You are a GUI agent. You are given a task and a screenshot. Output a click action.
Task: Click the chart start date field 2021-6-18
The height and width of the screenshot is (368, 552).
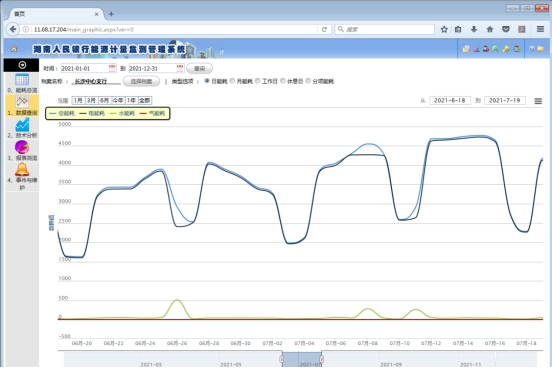tap(450, 101)
